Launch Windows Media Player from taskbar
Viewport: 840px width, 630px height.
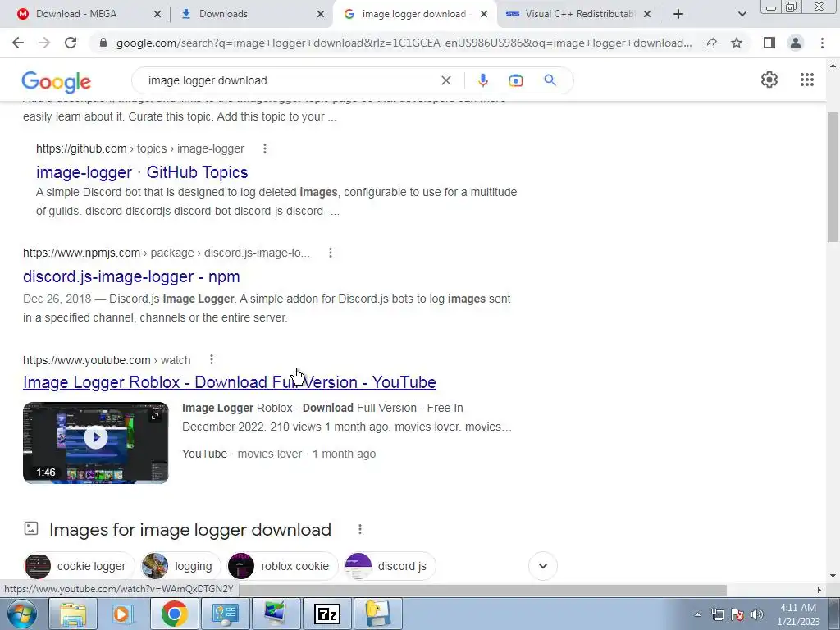123,614
